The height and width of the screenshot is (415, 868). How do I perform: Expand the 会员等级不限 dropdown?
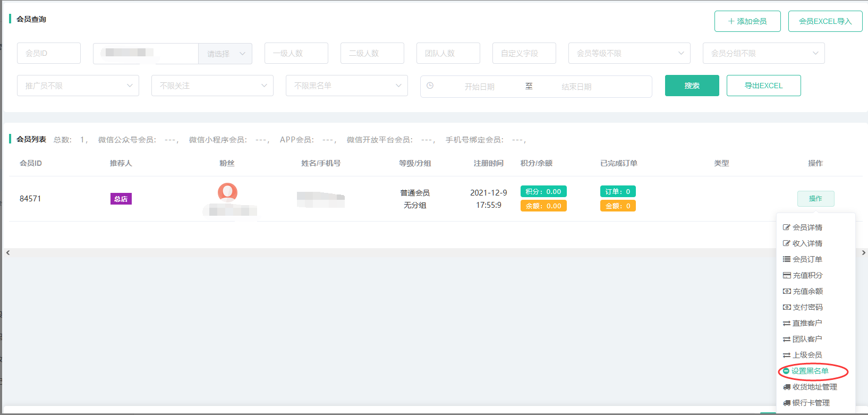[x=629, y=54]
